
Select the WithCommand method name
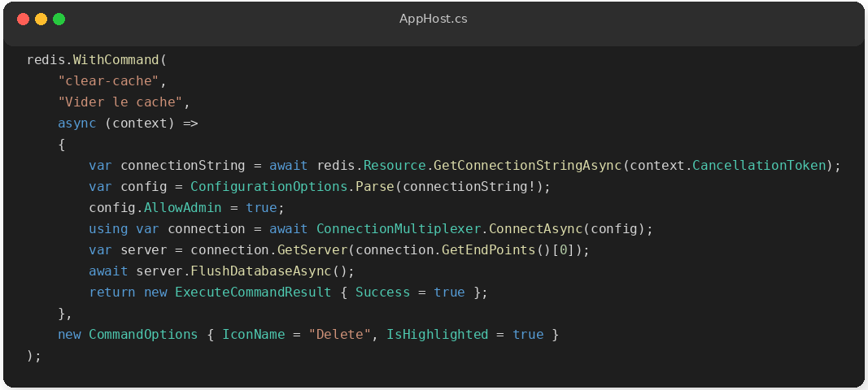click(116, 59)
